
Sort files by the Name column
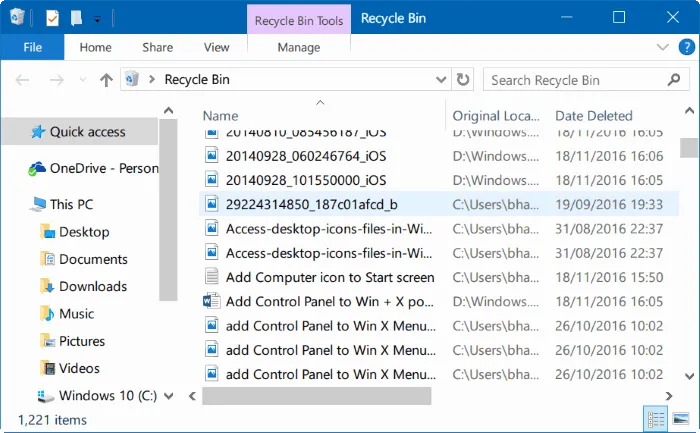(x=220, y=116)
